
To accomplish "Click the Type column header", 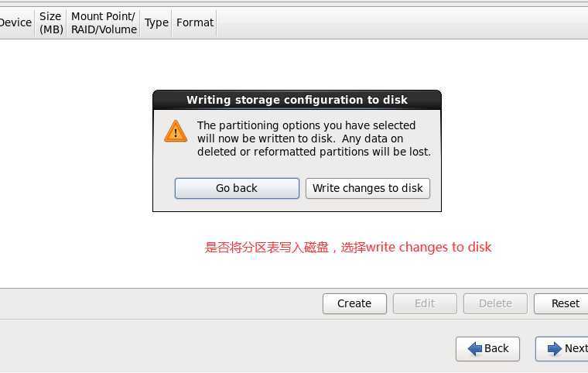I will pos(156,23).
